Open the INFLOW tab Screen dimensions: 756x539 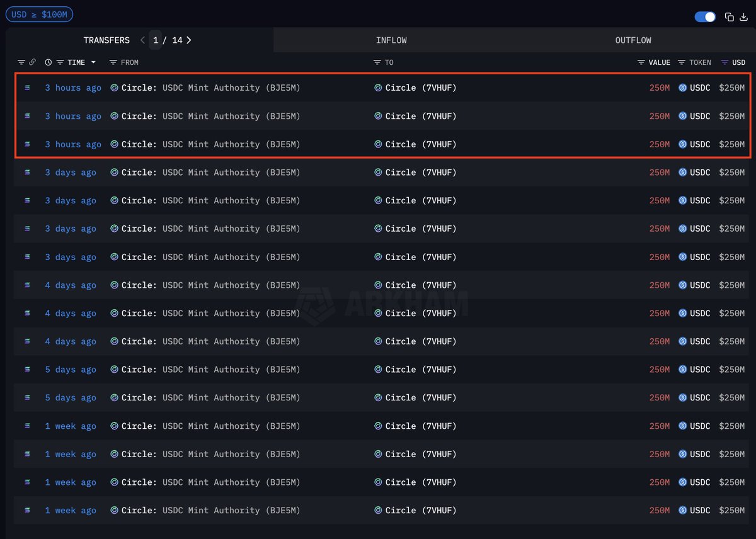point(391,40)
